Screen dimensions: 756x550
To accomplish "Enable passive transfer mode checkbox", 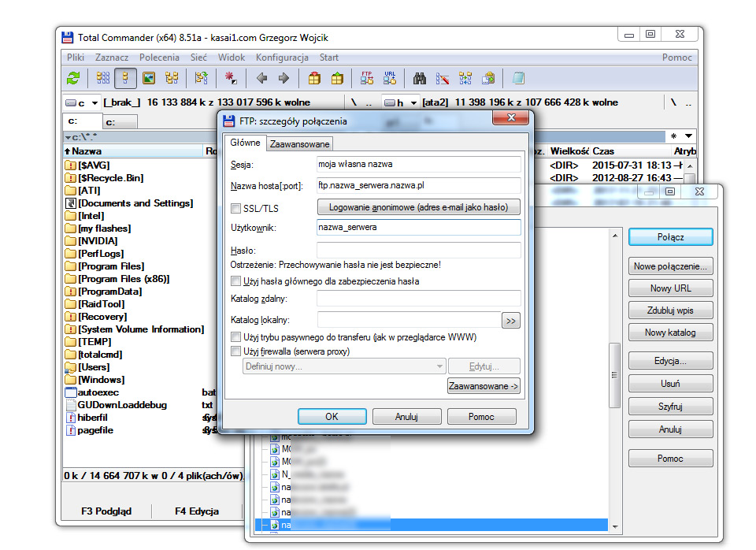I will (235, 336).
